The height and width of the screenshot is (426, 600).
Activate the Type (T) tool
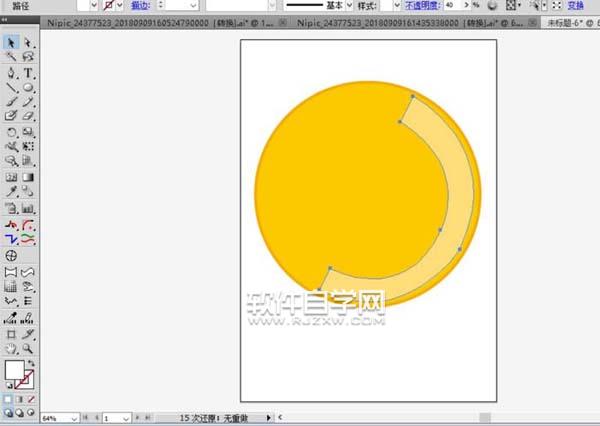tap(28, 73)
